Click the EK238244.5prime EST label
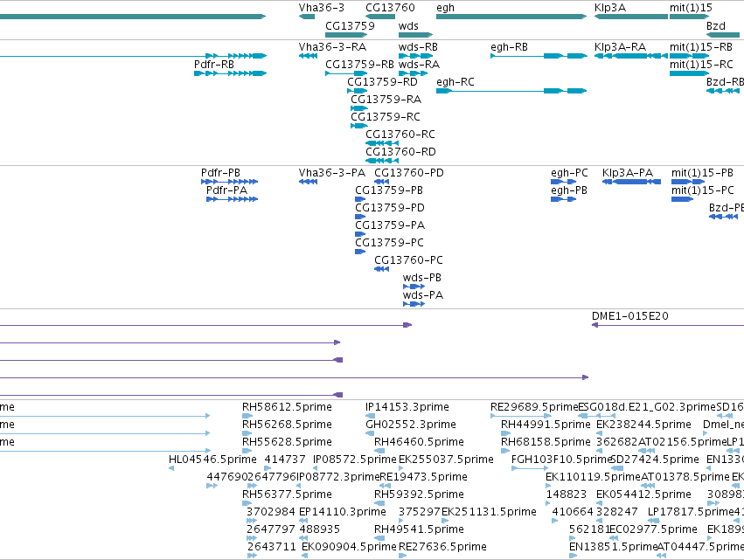This screenshot has height=560, width=744. tap(643, 425)
